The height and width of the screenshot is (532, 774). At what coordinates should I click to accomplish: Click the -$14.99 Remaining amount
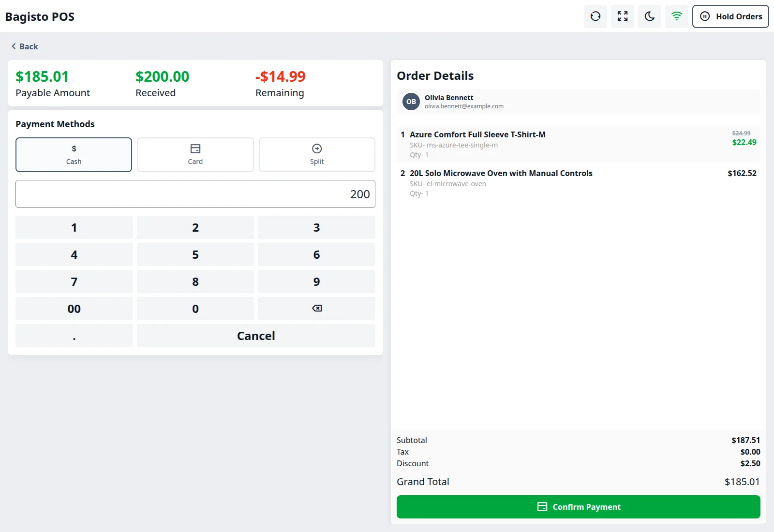281,76
